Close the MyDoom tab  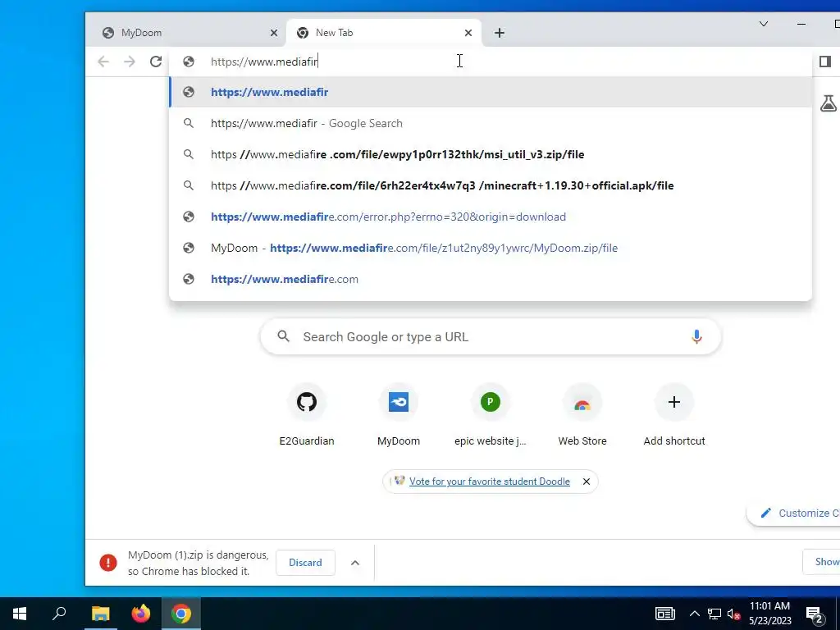[274, 33]
